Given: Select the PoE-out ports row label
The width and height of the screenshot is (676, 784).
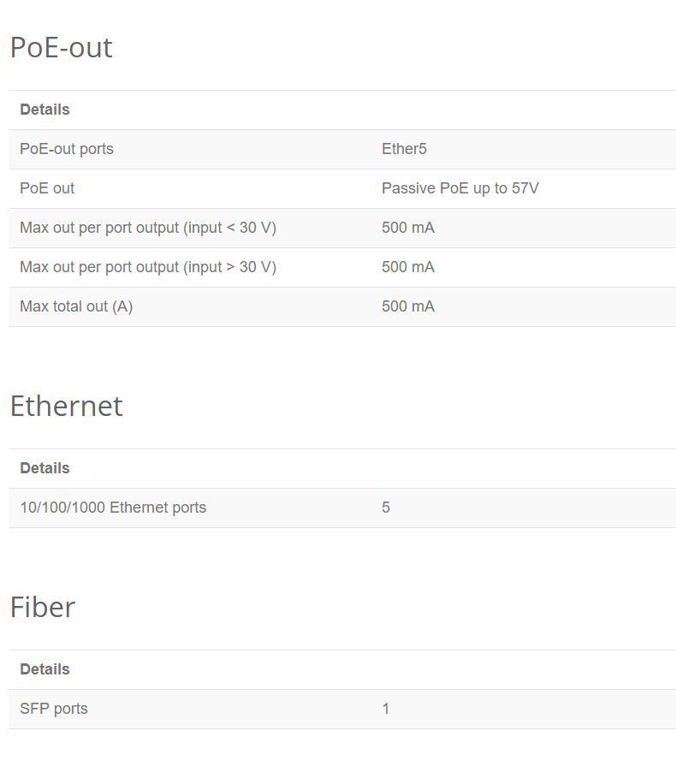Looking at the screenshot, I should (x=67, y=149).
